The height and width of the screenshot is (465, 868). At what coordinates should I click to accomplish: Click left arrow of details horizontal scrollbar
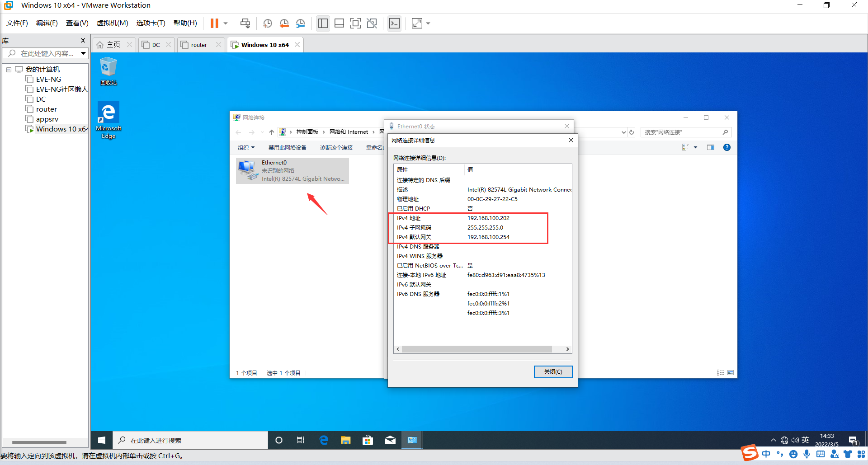click(398, 349)
